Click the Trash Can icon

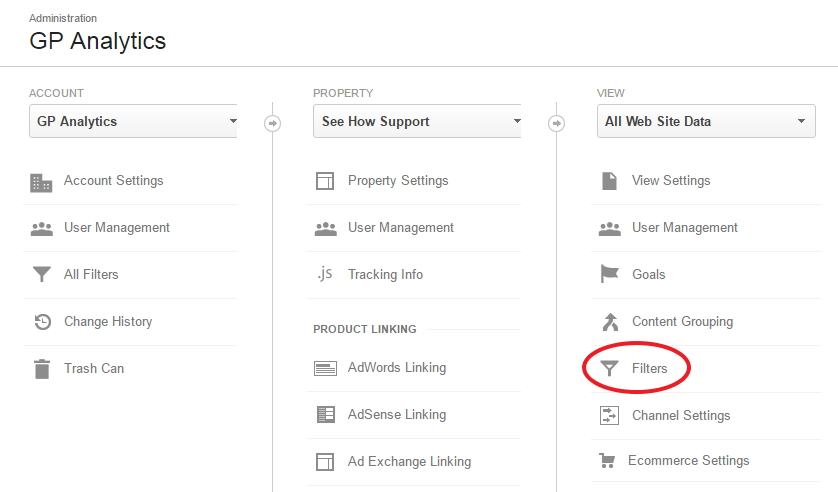click(x=42, y=369)
